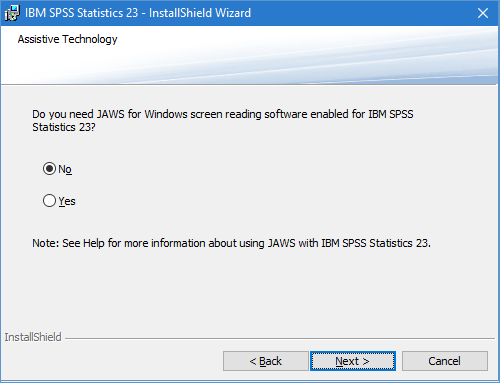Click the 'InstallShield Wizard' part of the title
Viewport: 500px width, 383px height.
pos(200,13)
